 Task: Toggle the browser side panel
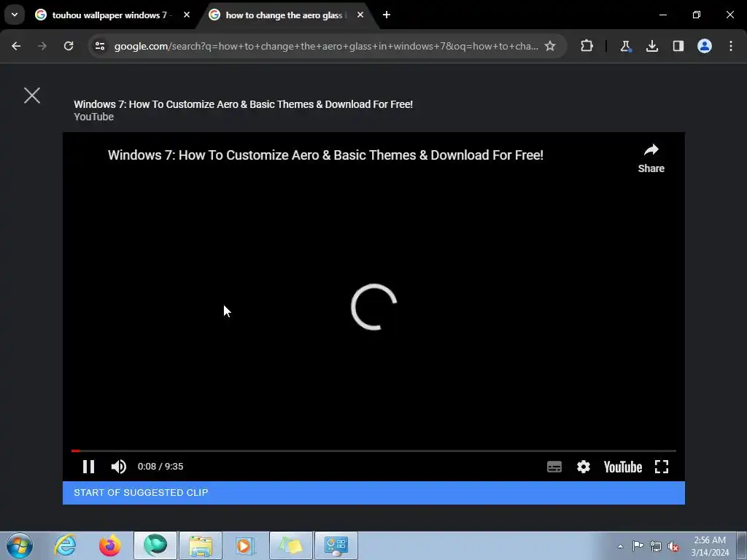click(678, 46)
